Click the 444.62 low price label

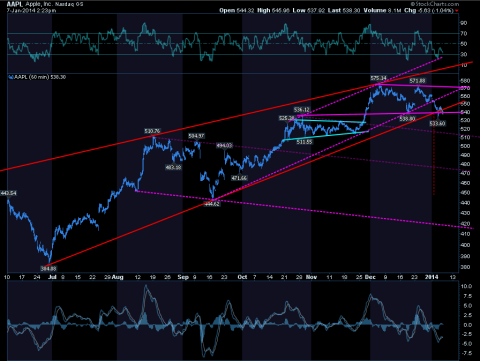point(212,204)
